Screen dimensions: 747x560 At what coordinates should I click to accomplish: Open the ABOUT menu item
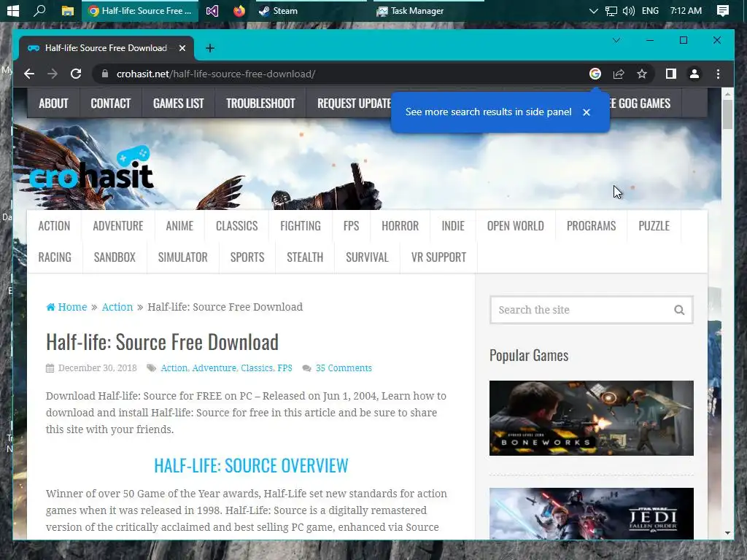click(53, 104)
